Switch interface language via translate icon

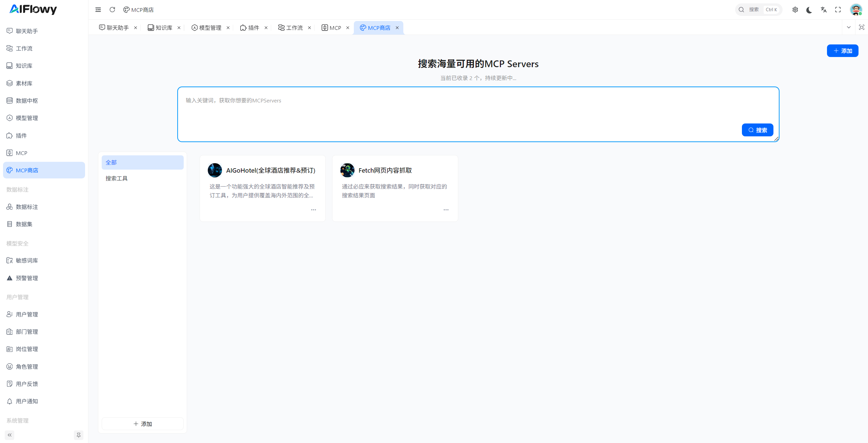coord(824,9)
